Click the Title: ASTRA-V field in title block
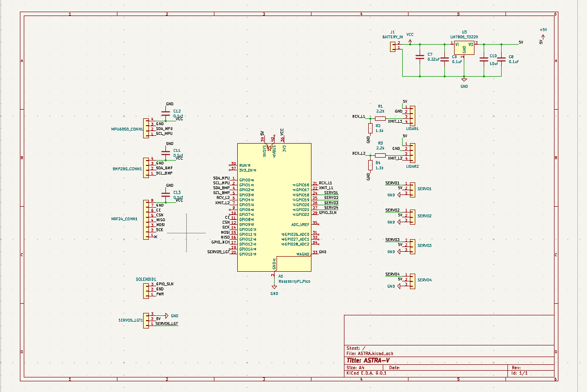This screenshot has width=587, height=392. (368, 361)
